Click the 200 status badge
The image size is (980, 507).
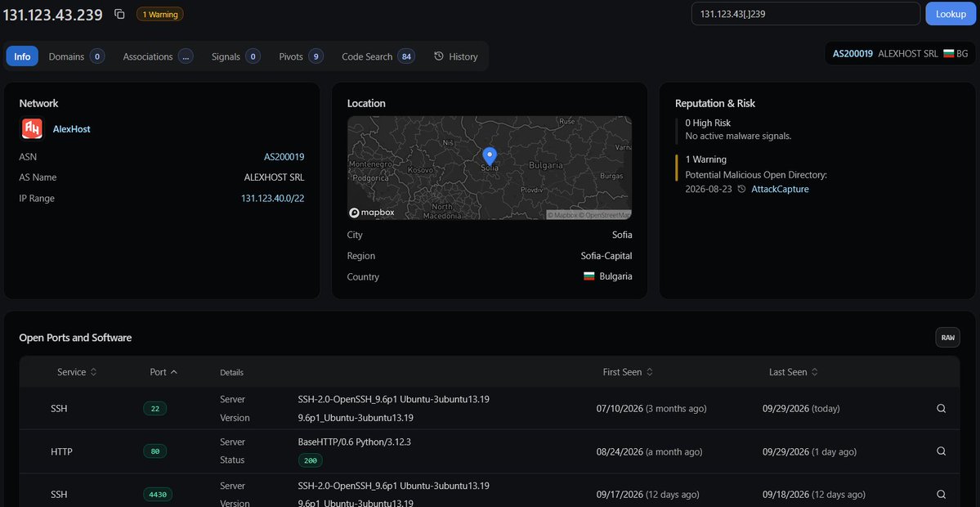click(311, 460)
